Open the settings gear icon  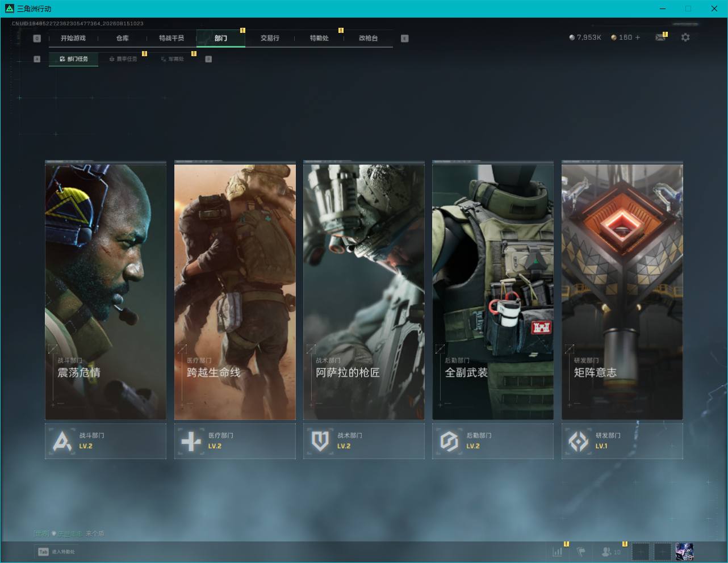(685, 37)
